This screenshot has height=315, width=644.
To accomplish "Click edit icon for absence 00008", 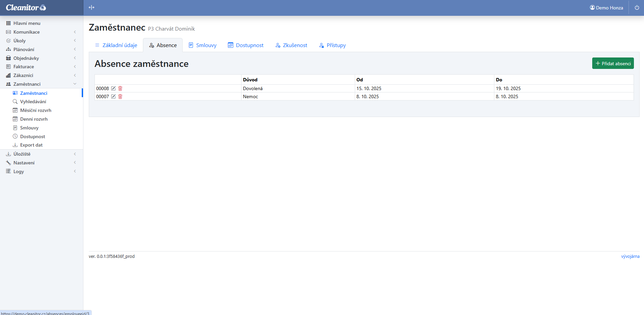I will coord(113,88).
